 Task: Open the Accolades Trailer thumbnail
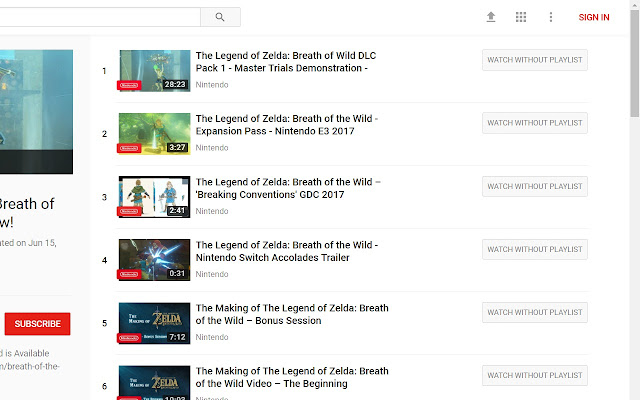[154, 260]
